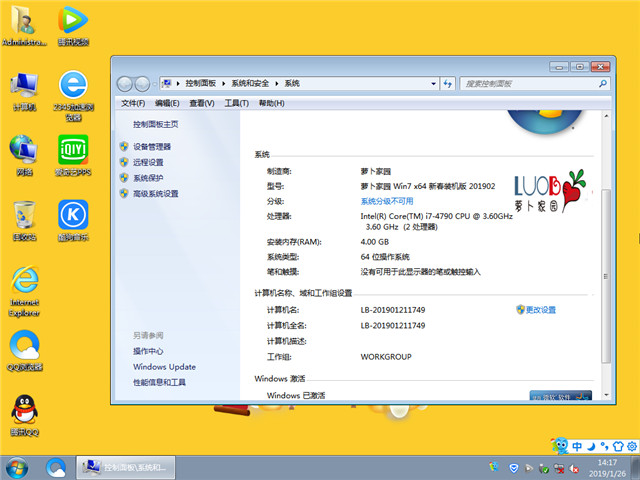The image size is (640, 480).
Task: Expand the arrow before 控制面板 in breadcrumb
Action: pos(178,84)
